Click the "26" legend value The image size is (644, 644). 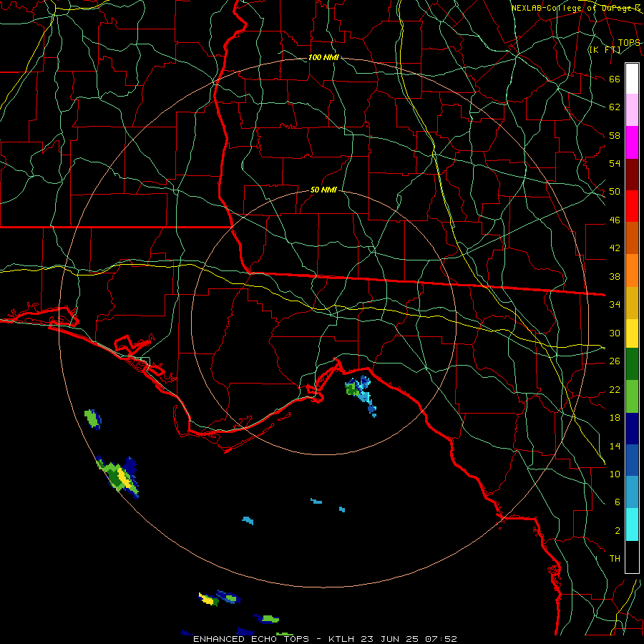coord(615,361)
